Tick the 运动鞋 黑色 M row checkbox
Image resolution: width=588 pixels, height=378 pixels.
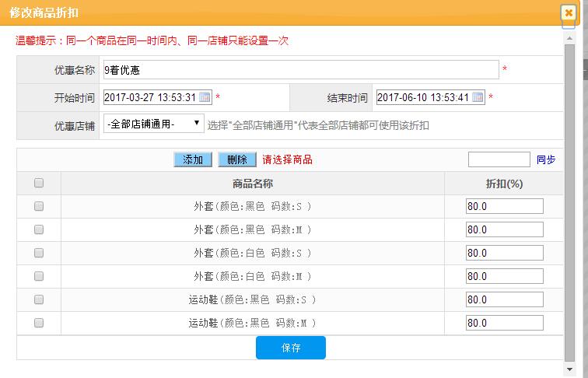tap(39, 323)
